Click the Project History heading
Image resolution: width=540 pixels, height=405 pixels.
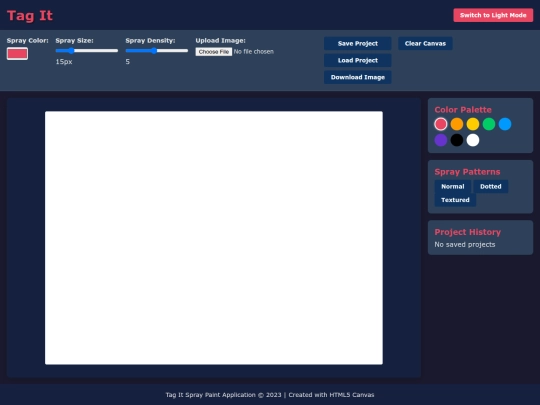[467, 232]
